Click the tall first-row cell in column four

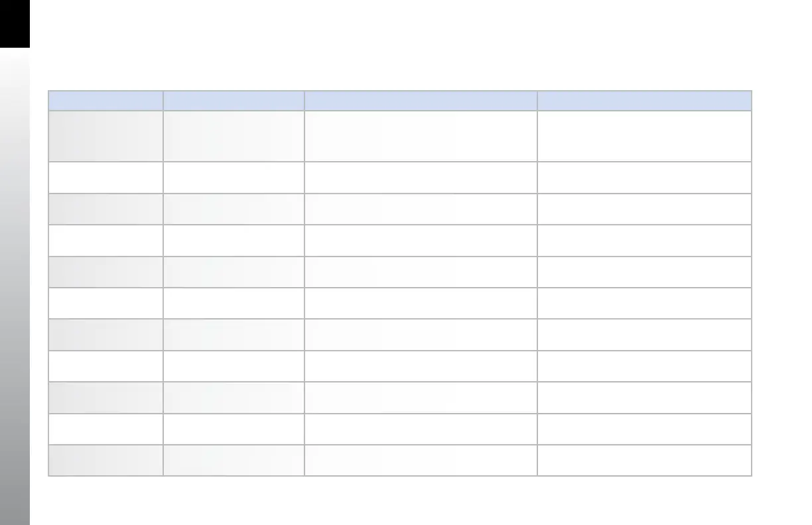[x=644, y=136]
